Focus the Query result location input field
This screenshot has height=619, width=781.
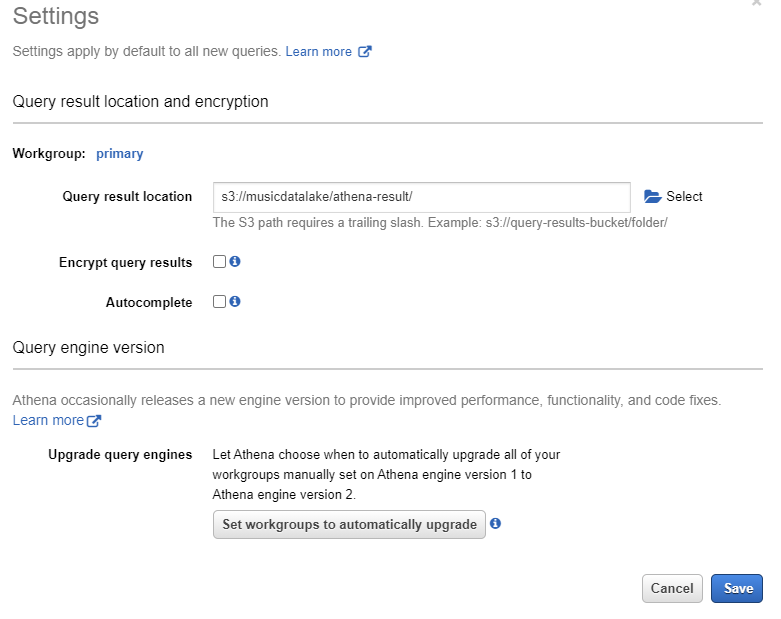421,197
